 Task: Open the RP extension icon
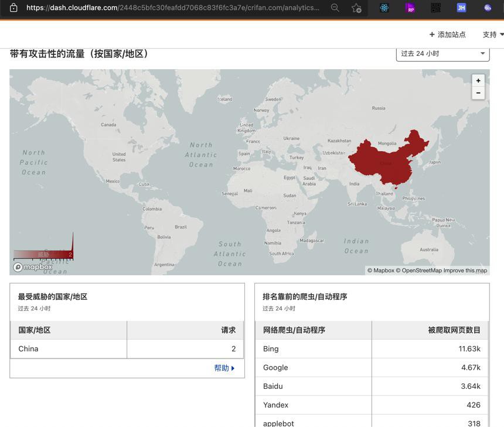click(x=410, y=8)
